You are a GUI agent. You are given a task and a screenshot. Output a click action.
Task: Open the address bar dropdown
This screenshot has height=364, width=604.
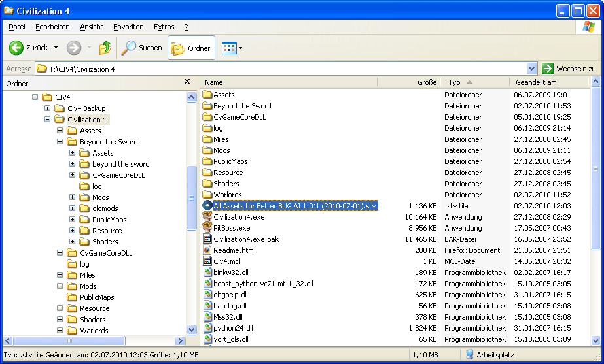coord(531,69)
